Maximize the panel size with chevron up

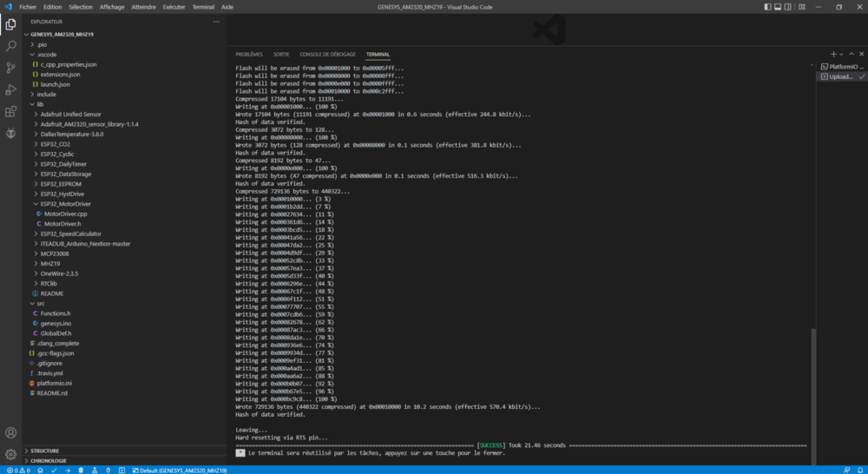click(852, 55)
